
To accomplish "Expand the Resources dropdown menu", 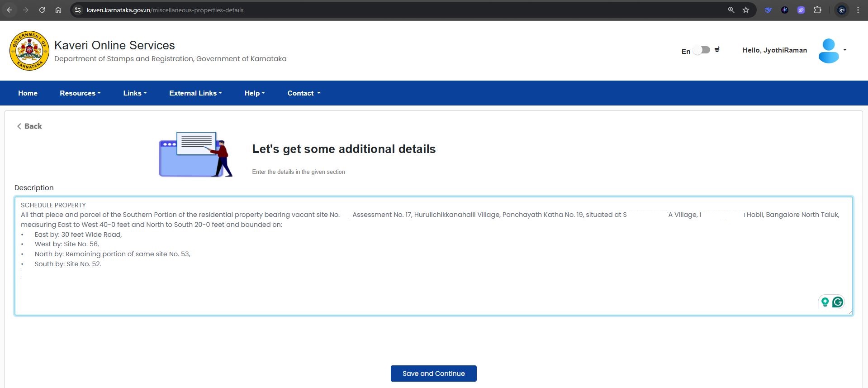I will pos(80,93).
